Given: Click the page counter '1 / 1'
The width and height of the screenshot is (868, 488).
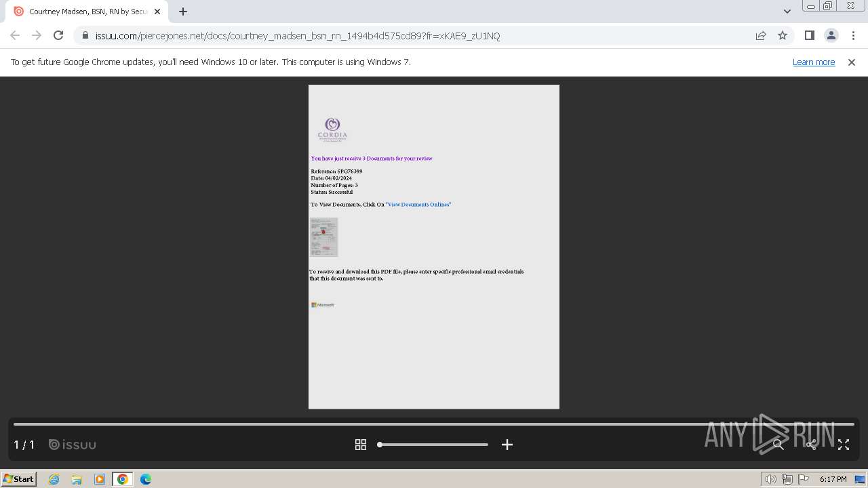Looking at the screenshot, I should pos(24,445).
